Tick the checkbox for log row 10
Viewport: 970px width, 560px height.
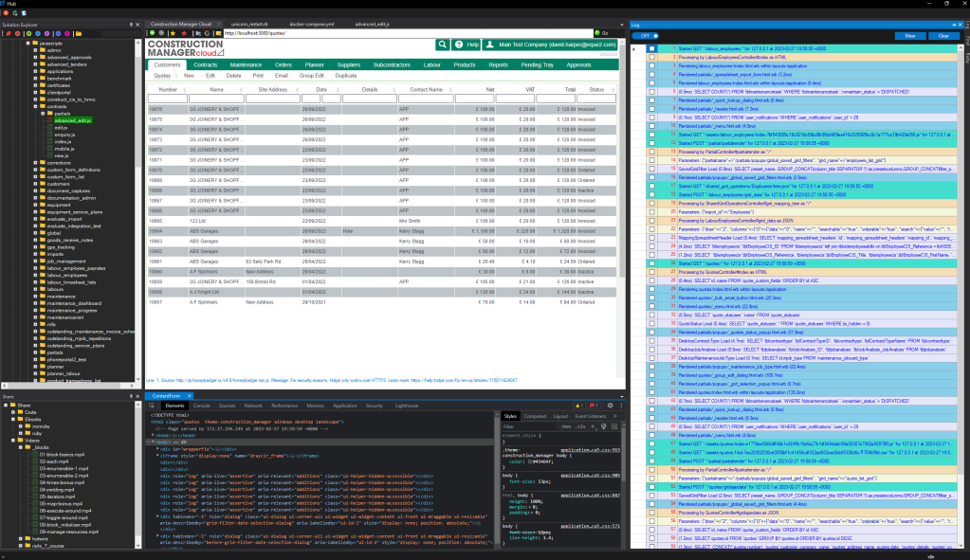pos(652,125)
